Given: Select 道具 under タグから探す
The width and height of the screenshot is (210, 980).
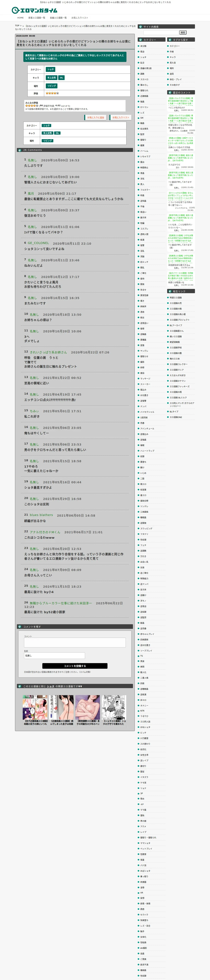Looking at the screenshot, I should pyautogui.click(x=172, y=74).
